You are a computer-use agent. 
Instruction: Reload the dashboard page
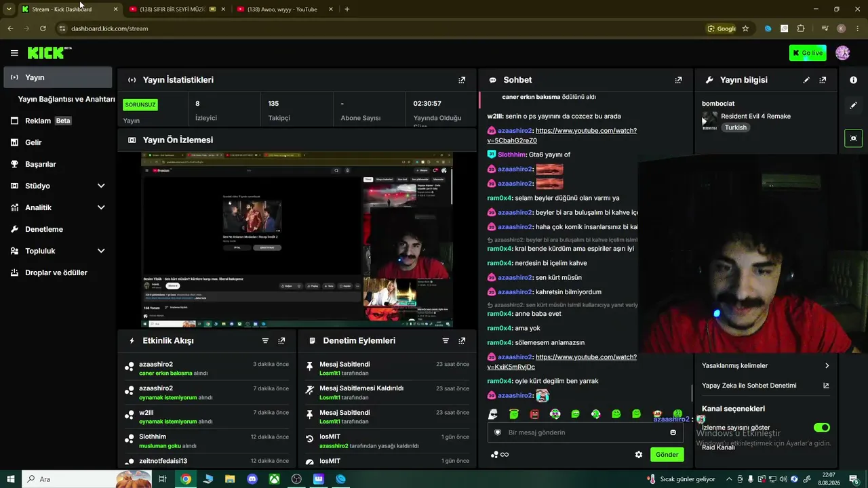(x=43, y=28)
